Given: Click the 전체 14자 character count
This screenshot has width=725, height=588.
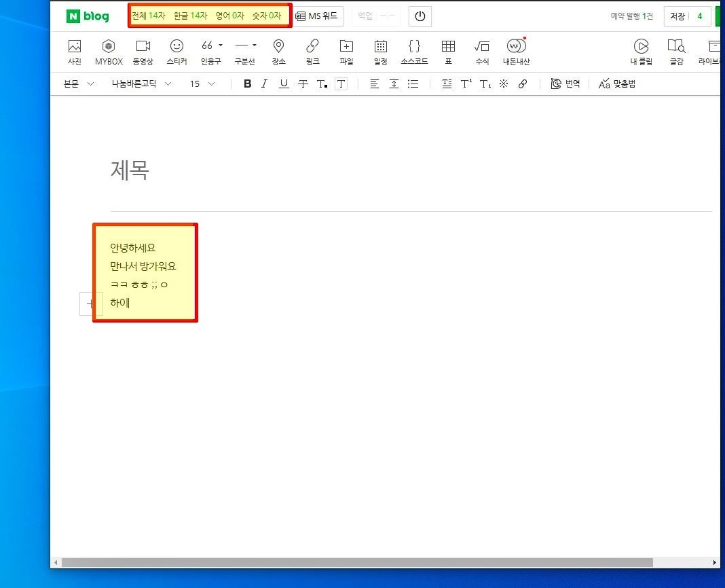Looking at the screenshot, I should click(149, 16).
